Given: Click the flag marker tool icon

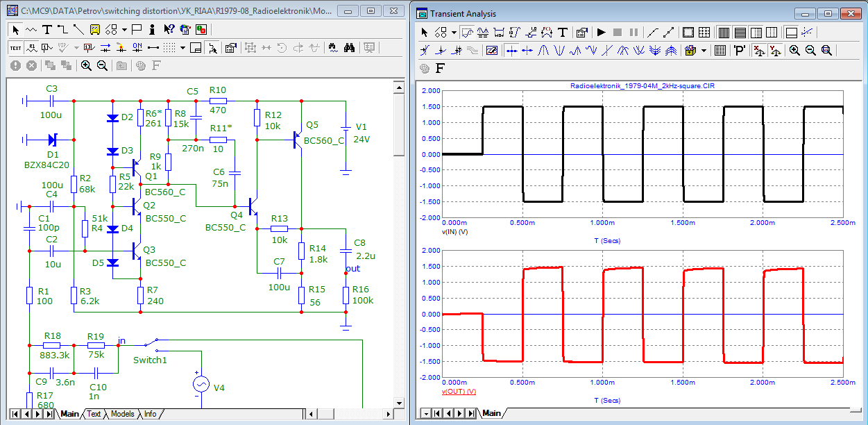Looking at the screenshot, I should coord(137,30).
